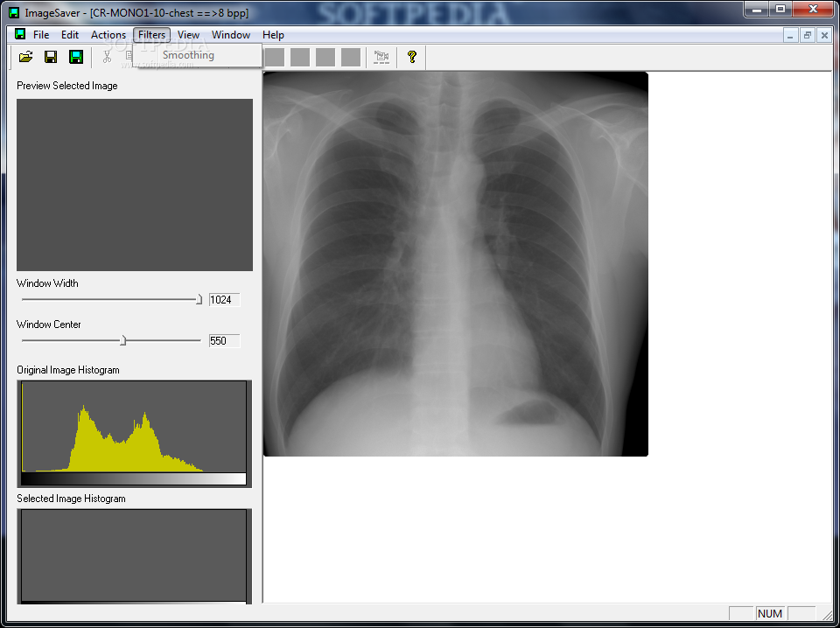This screenshot has width=840, height=628.
Task: Open the Help menu
Action: point(273,35)
